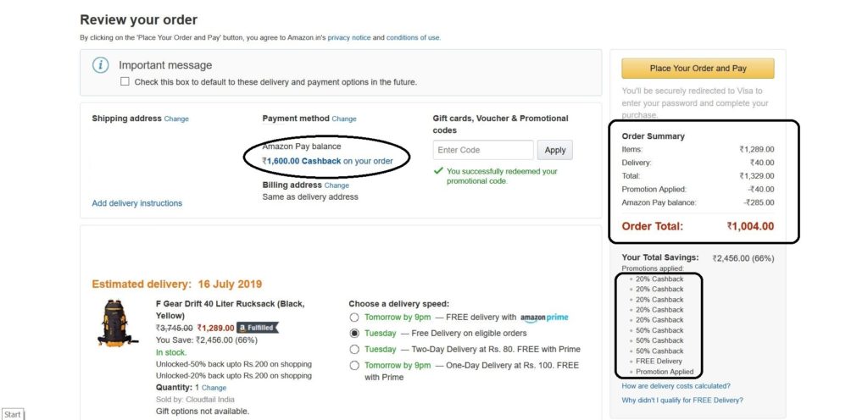The height and width of the screenshot is (420, 868).
Task: Select Tuesday Free Delivery on eligible orders
Action: click(x=354, y=333)
